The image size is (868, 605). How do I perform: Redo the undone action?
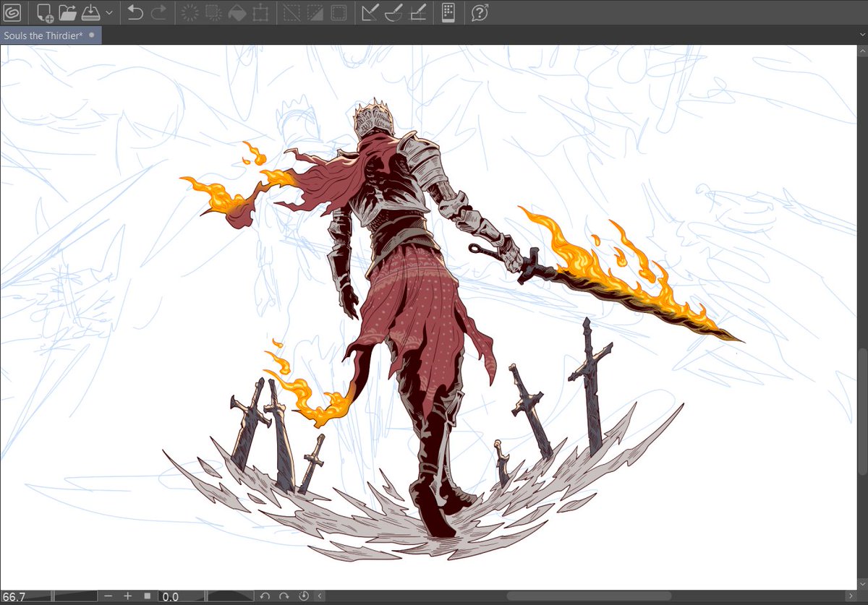158,12
